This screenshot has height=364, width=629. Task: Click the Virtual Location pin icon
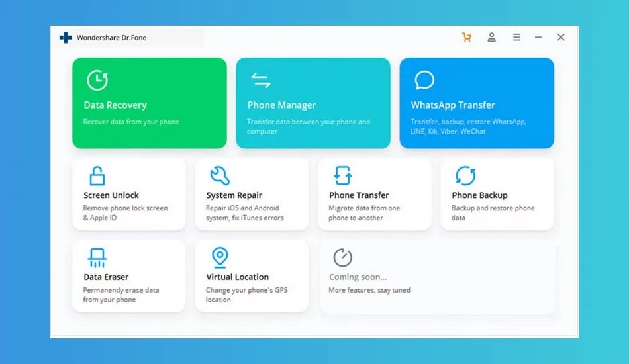tap(220, 257)
